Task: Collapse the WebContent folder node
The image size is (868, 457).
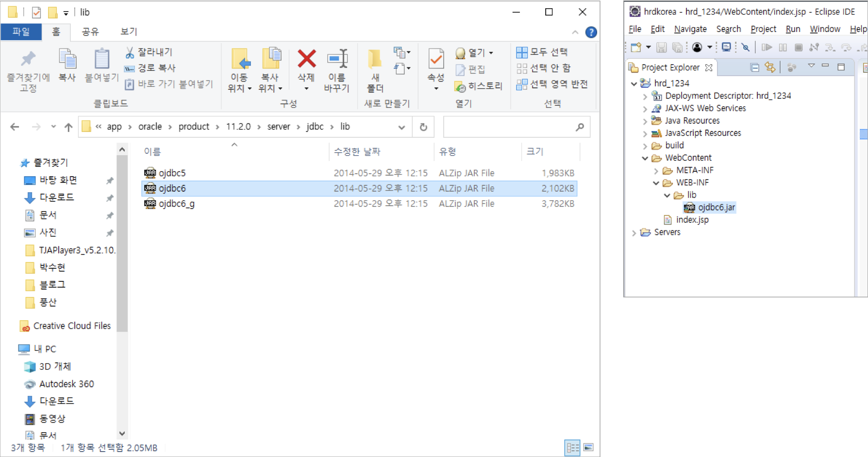Action: pyautogui.click(x=645, y=158)
